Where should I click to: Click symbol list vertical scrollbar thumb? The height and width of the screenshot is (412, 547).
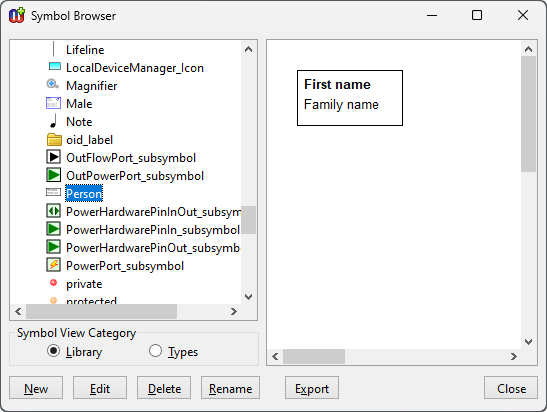248,219
